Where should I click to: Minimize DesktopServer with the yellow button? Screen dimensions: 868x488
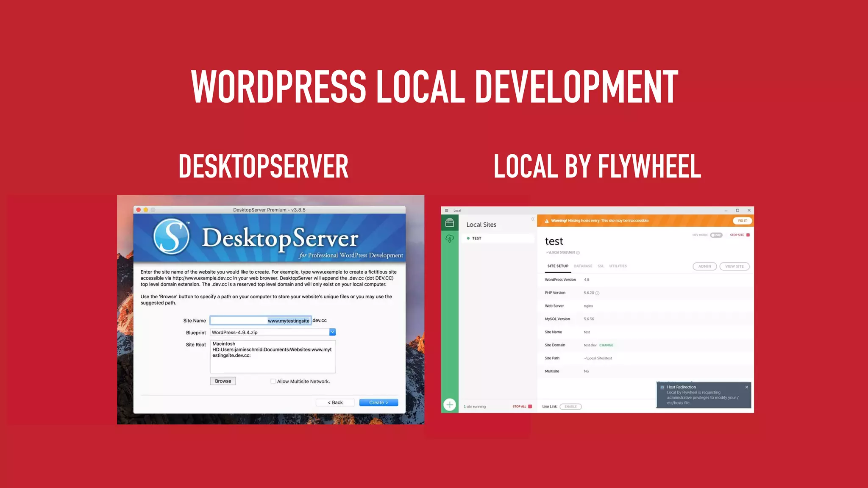click(146, 210)
